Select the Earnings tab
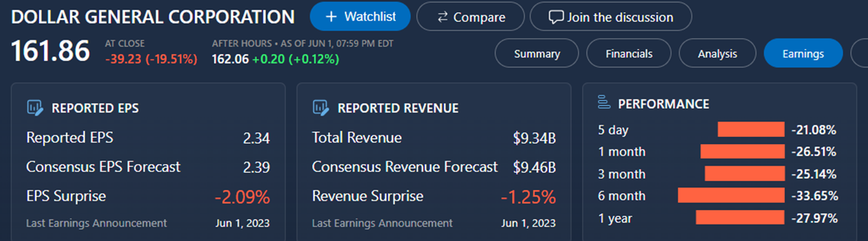The height and width of the screenshot is (241, 868). (803, 53)
